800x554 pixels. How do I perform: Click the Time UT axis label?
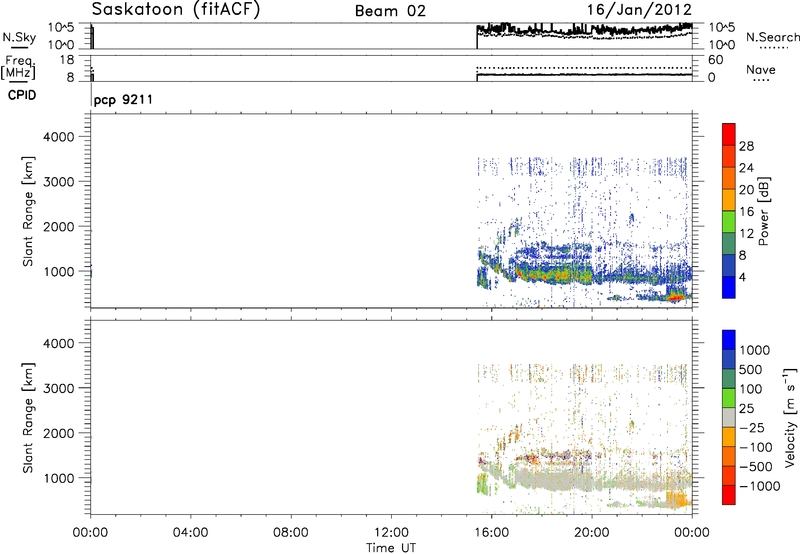[391, 548]
